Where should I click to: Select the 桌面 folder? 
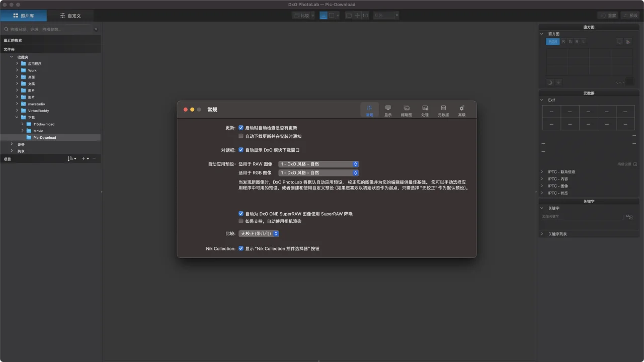(x=31, y=77)
